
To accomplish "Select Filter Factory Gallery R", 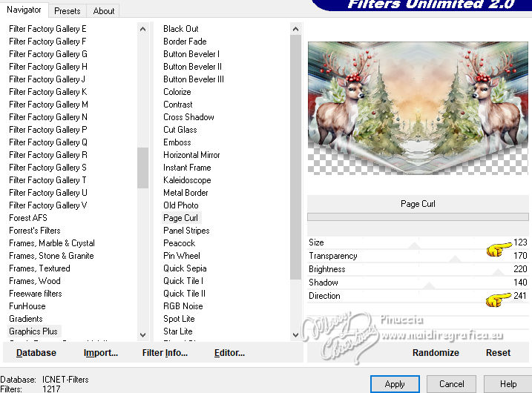I will point(47,155).
